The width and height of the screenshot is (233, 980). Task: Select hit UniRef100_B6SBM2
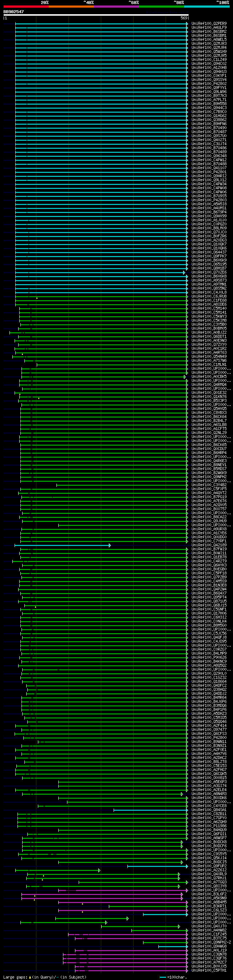click(209, 32)
